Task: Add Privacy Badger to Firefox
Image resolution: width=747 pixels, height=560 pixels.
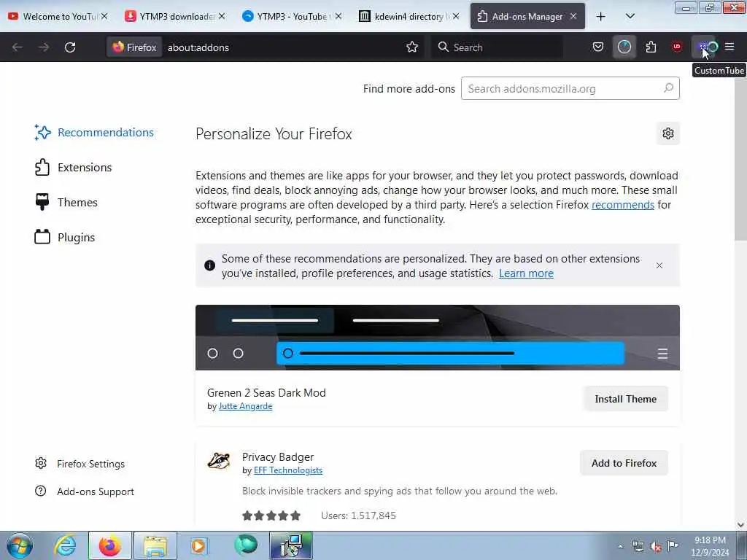Action: tap(624, 463)
